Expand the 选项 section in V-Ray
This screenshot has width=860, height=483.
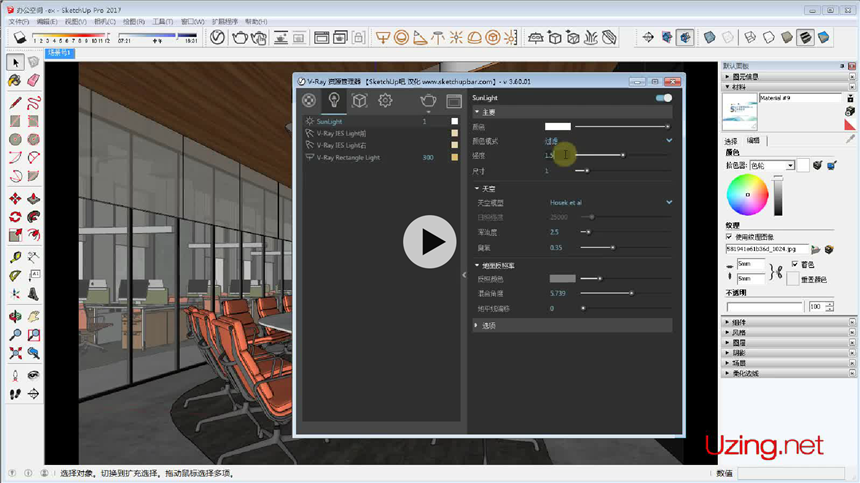[490, 325]
